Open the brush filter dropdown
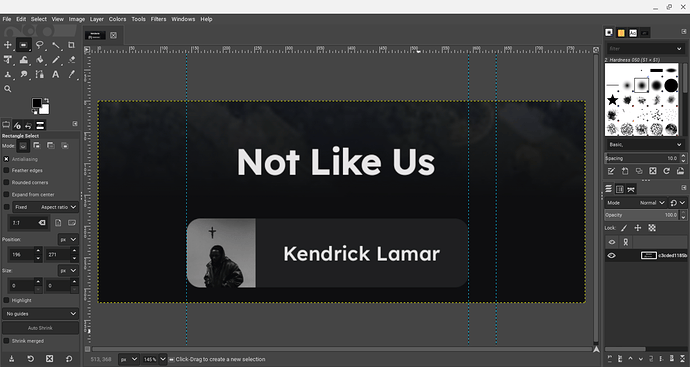The width and height of the screenshot is (690, 367). coord(679,48)
